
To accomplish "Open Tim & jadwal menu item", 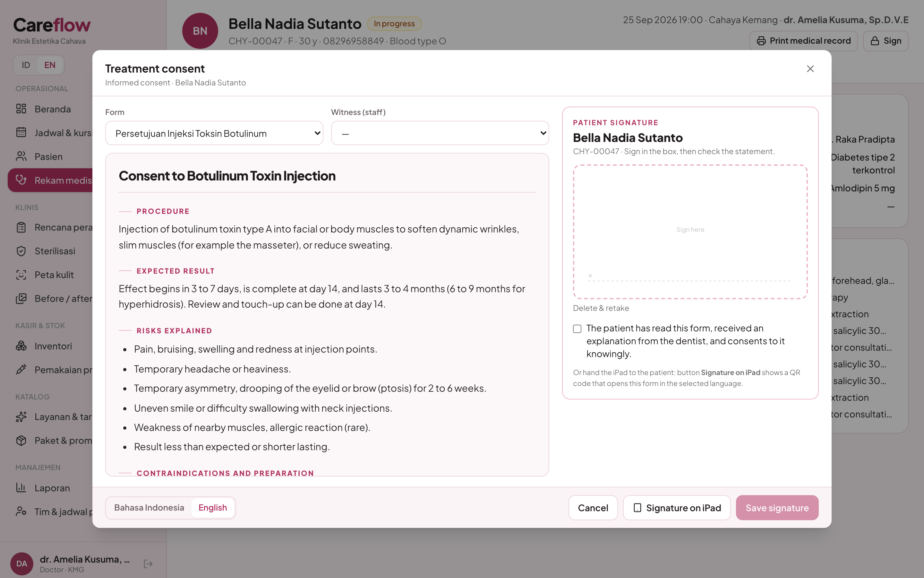I will (50, 512).
